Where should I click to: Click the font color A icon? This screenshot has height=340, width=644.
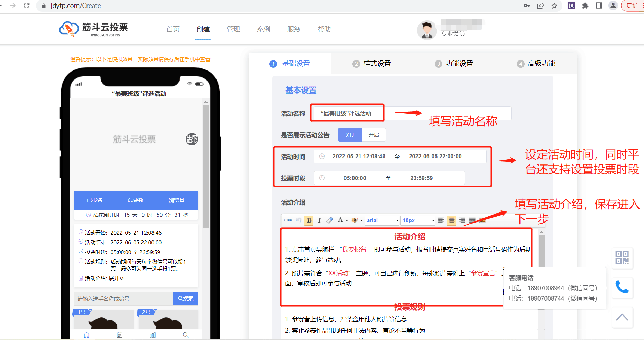pos(340,220)
